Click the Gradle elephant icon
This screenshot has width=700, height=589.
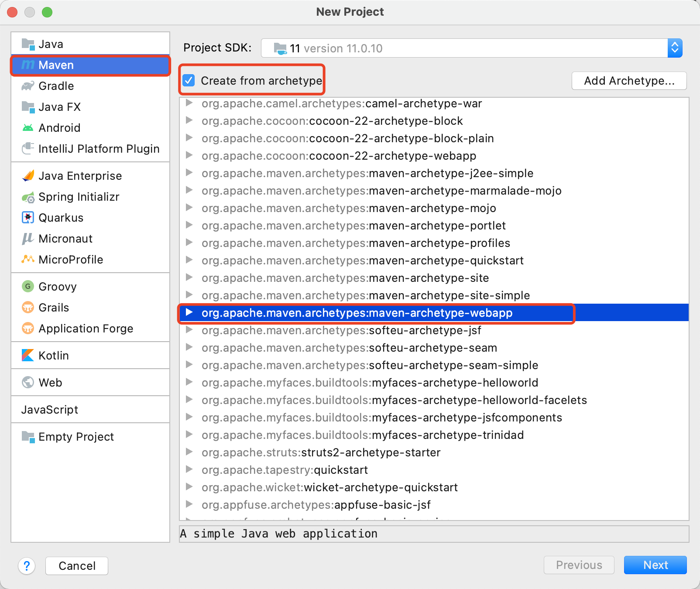point(27,86)
